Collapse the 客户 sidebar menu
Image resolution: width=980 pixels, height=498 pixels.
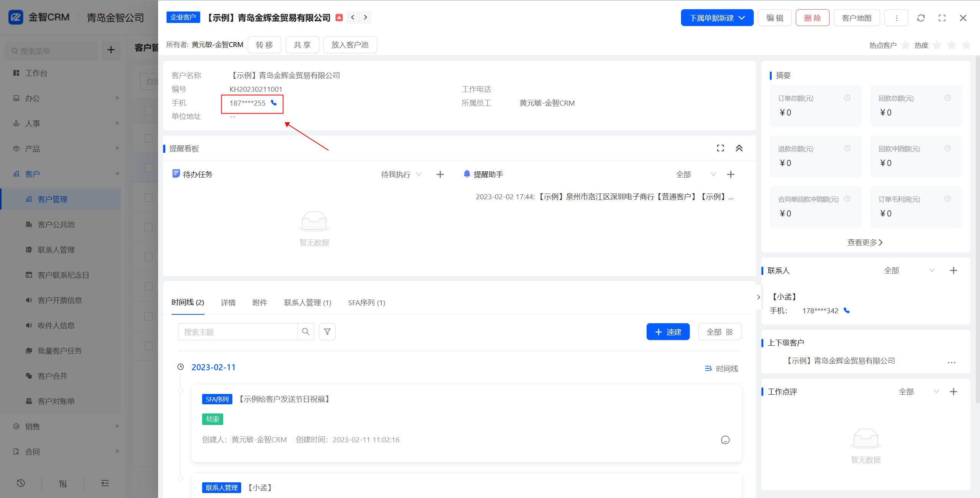[63, 174]
